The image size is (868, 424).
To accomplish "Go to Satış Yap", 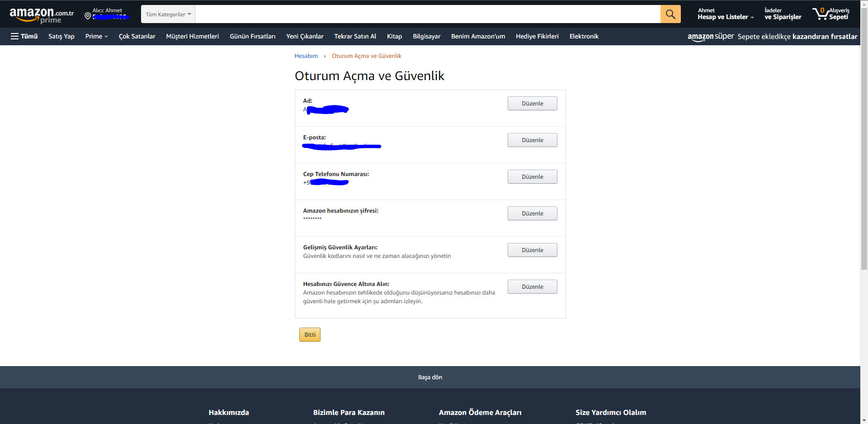I will 61,36.
